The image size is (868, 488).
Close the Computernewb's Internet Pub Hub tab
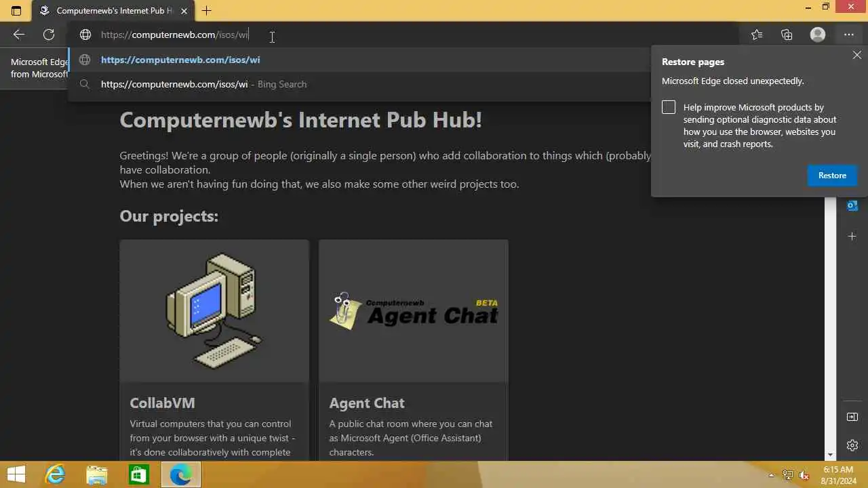coord(184,11)
